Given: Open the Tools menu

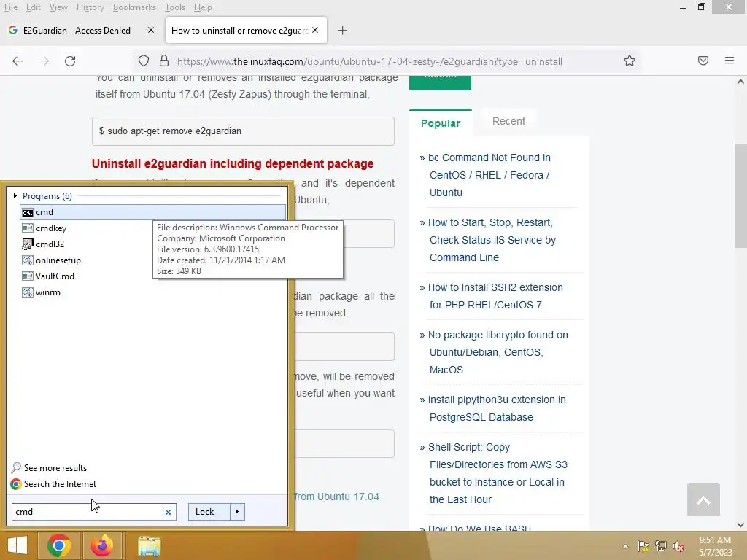Looking at the screenshot, I should (x=175, y=7).
